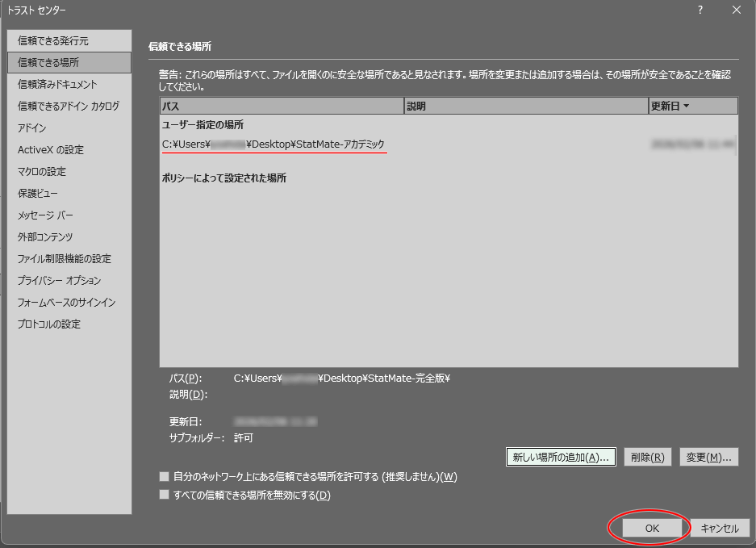This screenshot has height=548, width=756.
Task: Go to マクロの設定 section
Action: (42, 171)
